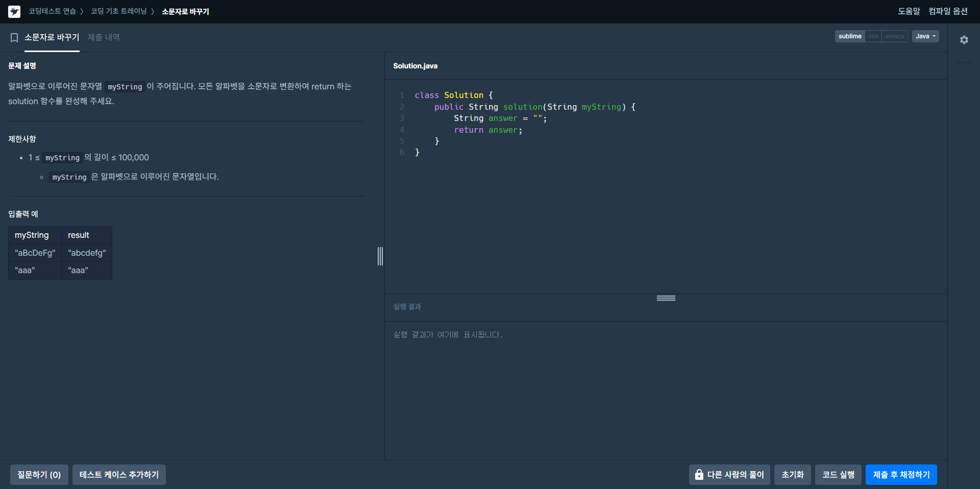Go to 코딩 기초 트레이닝 breadcrumb
This screenshot has height=489, width=980.
click(x=118, y=11)
